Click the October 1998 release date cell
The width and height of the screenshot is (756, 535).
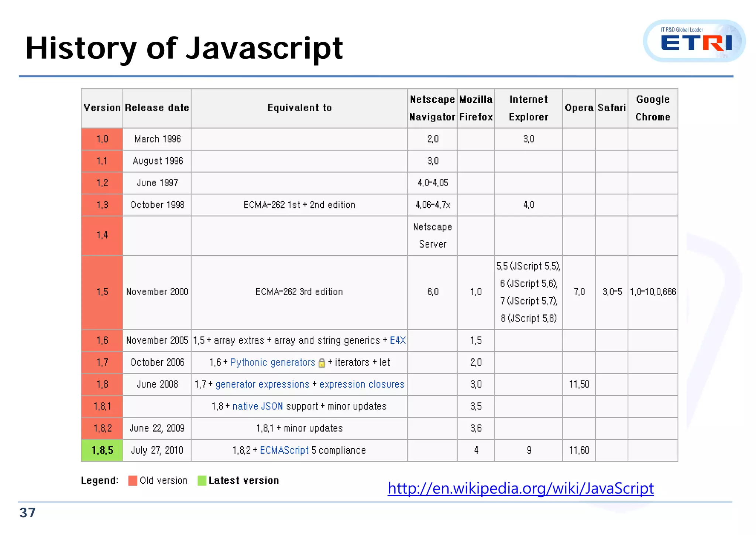157,205
